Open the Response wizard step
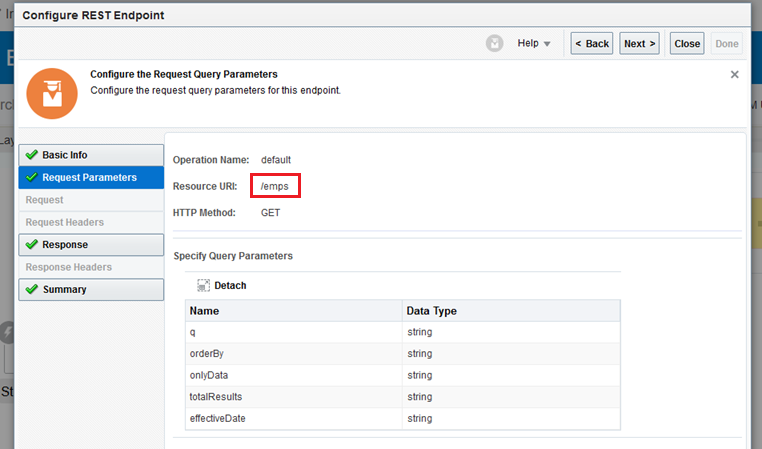762x449 pixels. click(x=65, y=245)
